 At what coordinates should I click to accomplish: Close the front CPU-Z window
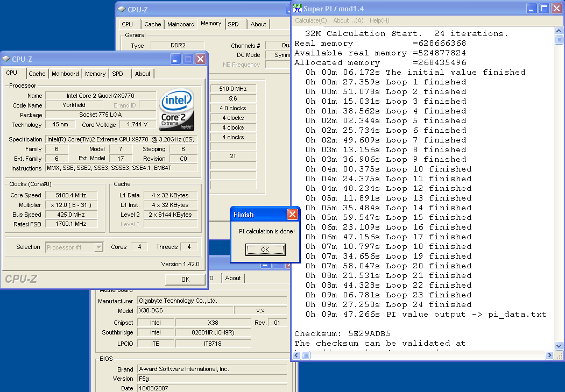[200, 59]
